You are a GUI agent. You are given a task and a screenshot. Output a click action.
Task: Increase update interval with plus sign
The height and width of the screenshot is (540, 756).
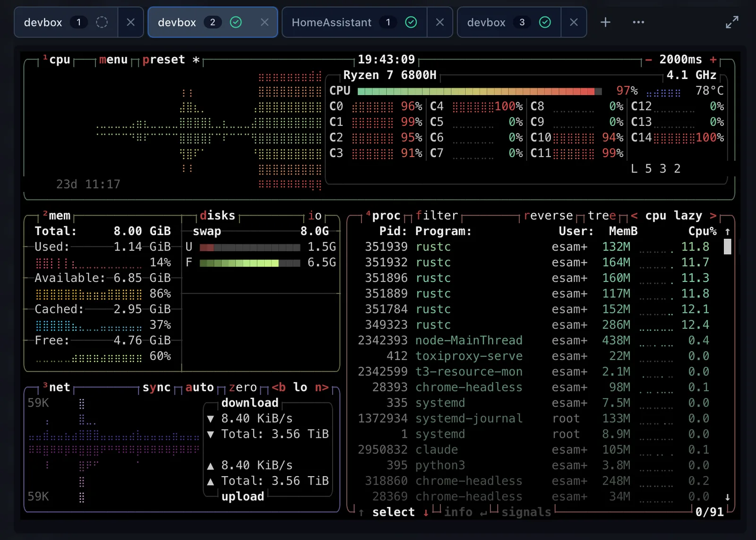(x=713, y=60)
